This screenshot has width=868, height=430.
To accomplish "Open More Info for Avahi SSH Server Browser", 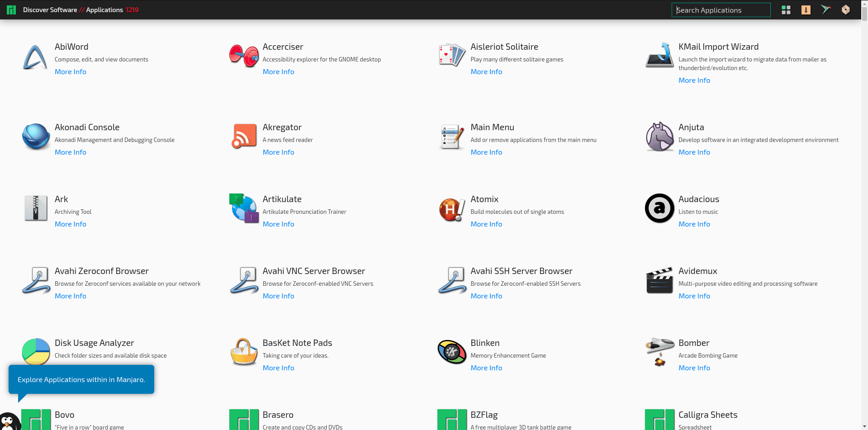I will [x=486, y=296].
